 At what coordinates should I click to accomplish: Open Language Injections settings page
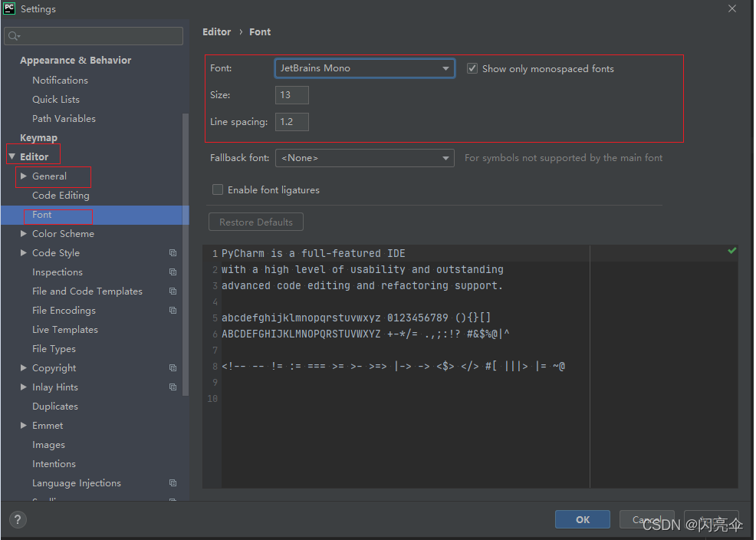coord(77,483)
